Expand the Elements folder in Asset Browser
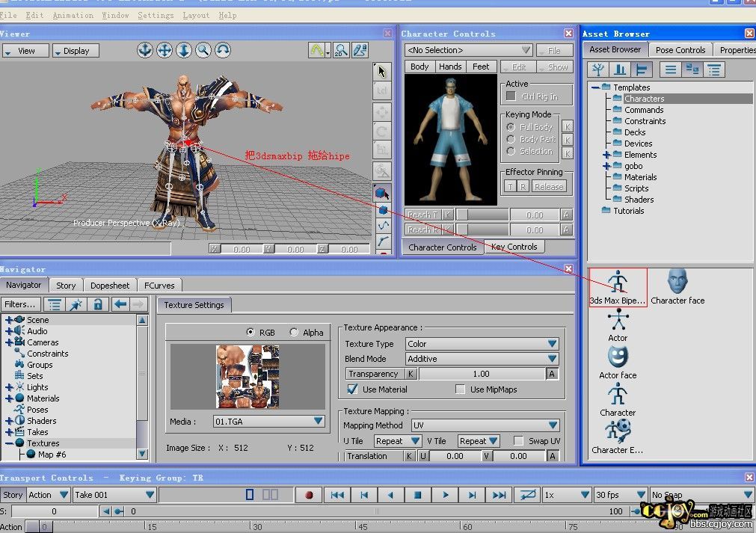The image size is (756, 533). click(606, 155)
